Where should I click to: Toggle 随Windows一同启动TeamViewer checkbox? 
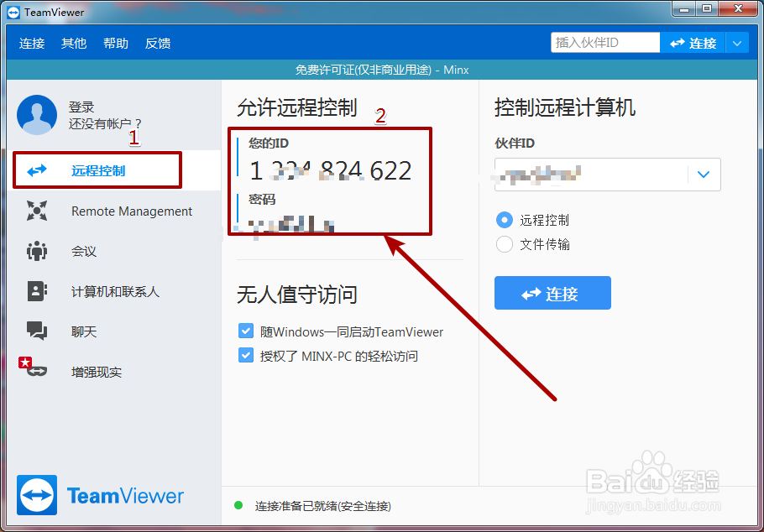point(246,331)
